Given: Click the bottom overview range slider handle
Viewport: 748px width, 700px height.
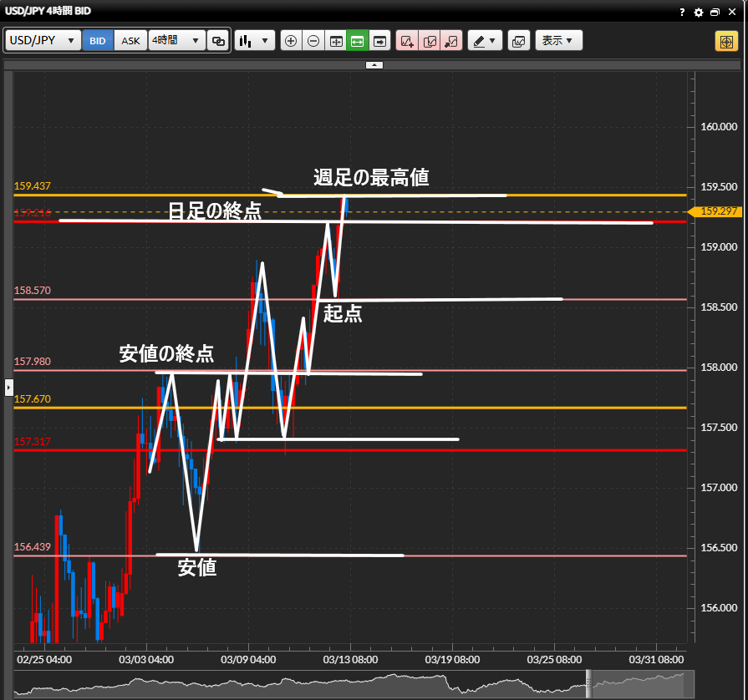Looking at the screenshot, I should coord(588,683).
